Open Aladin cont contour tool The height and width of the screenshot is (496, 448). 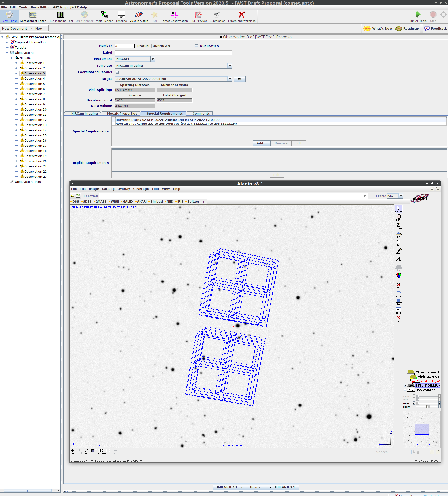(x=398, y=293)
